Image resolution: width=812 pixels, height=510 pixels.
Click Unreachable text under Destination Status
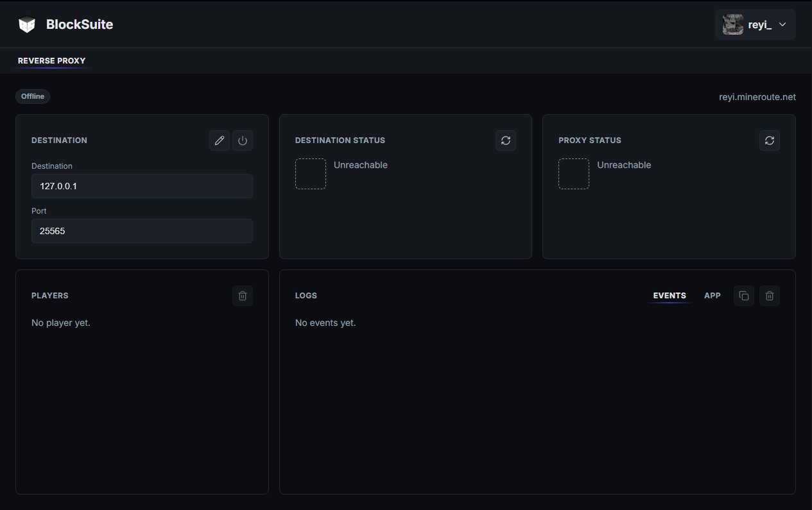(361, 165)
